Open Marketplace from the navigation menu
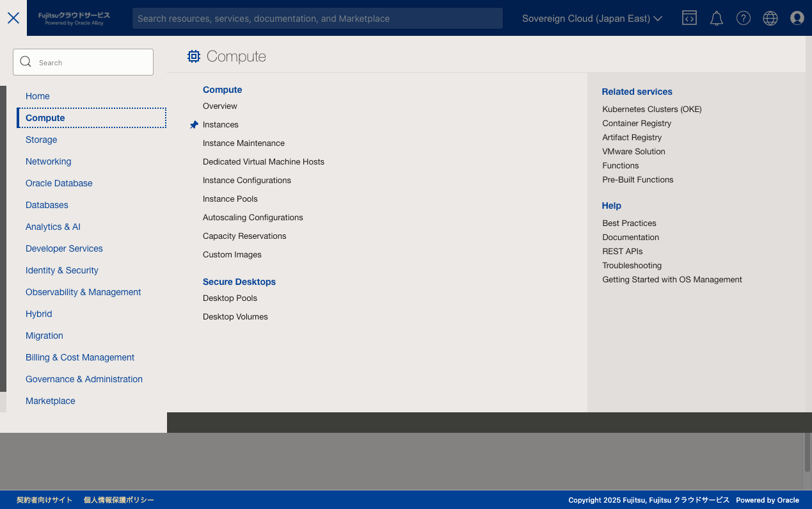 (x=50, y=401)
